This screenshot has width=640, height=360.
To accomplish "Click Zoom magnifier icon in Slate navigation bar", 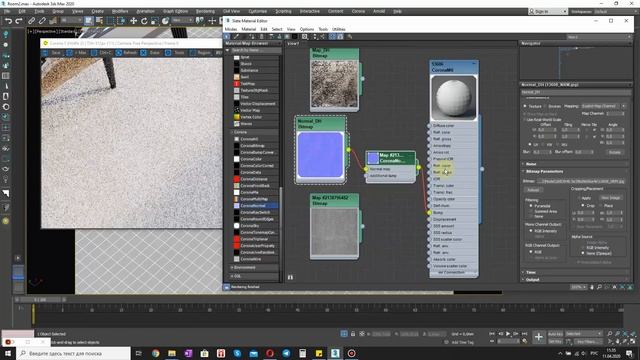I will [599, 287].
